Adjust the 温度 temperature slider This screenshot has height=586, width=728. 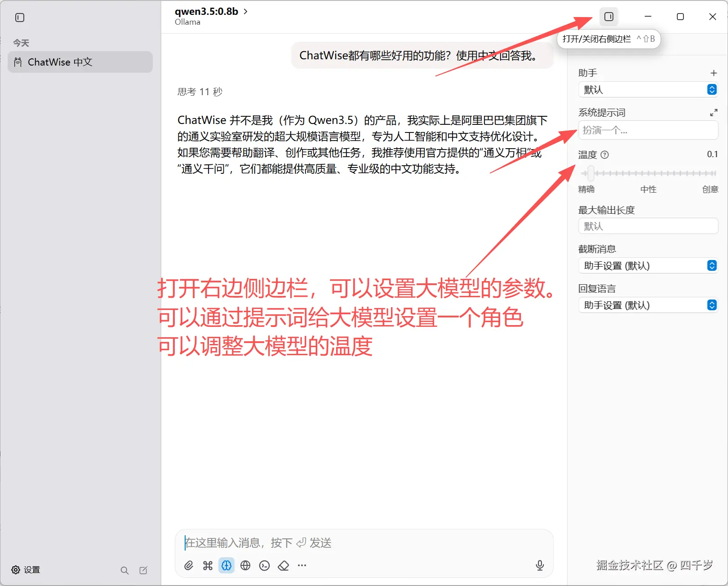pos(590,173)
